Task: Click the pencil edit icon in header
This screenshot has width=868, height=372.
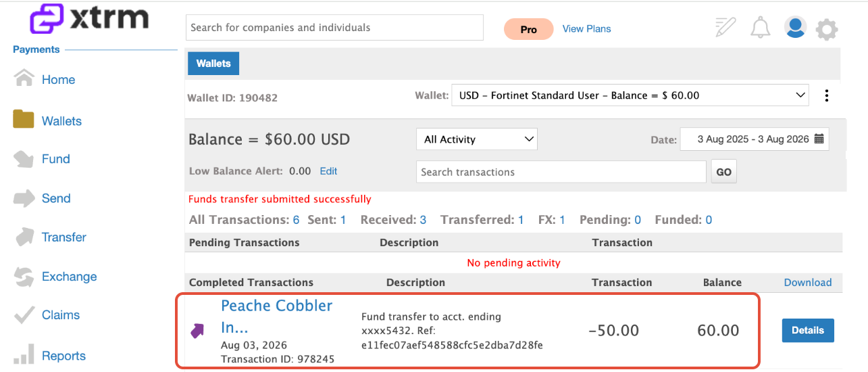Action: [x=725, y=27]
